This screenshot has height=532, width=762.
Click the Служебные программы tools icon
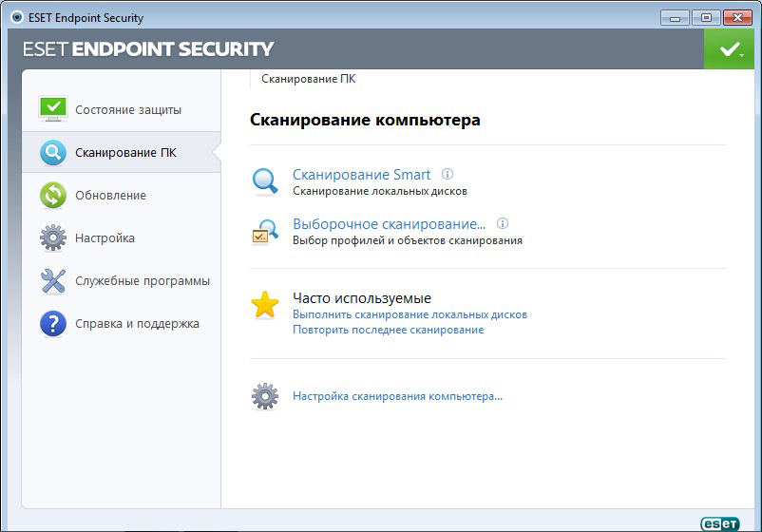(x=53, y=280)
